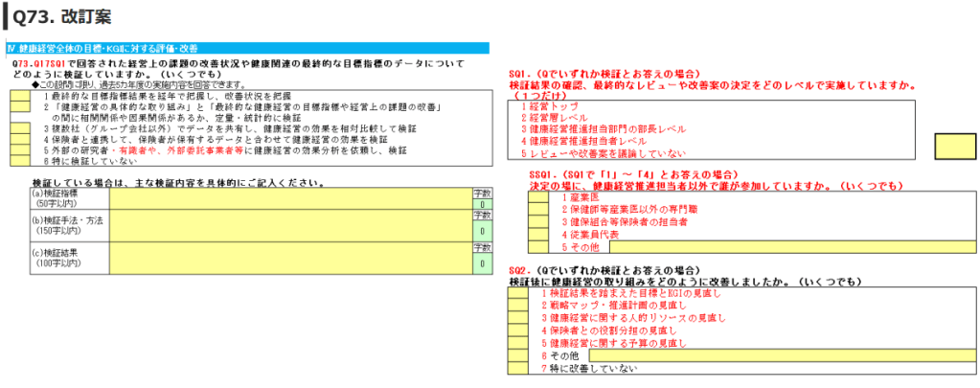Select option 4 checkbox for insurer collaboration verification
Viewport: 980px width, 388px height.
(x=19, y=139)
